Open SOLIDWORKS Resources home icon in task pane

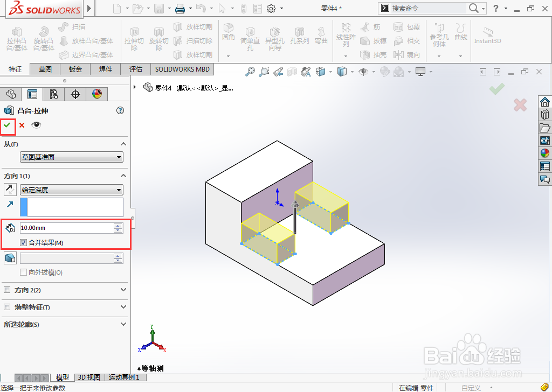[544, 102]
